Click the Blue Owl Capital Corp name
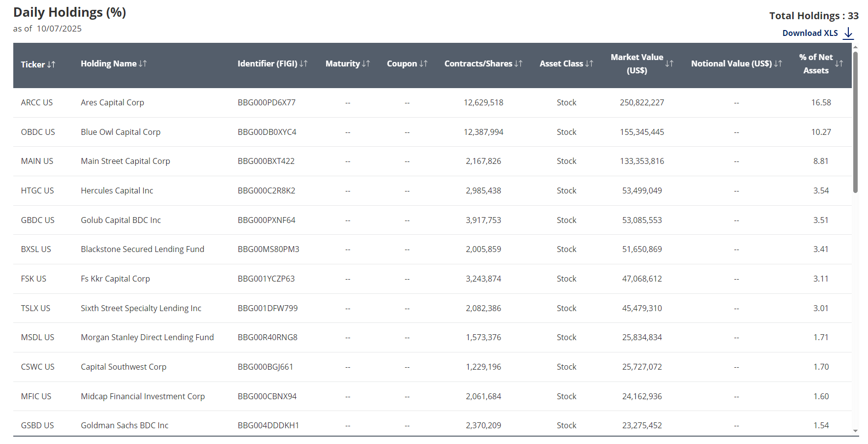This screenshot has height=444, width=868. 120,132
